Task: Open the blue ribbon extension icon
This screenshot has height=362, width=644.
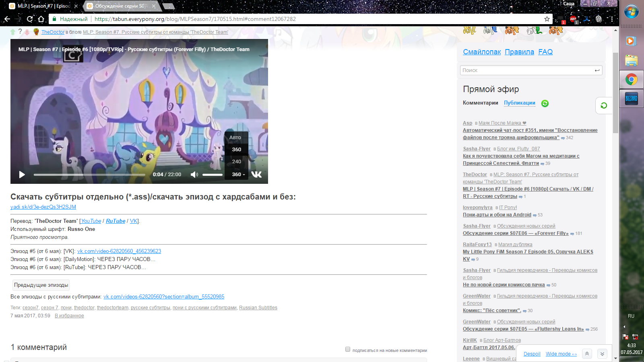Action: click(x=586, y=19)
